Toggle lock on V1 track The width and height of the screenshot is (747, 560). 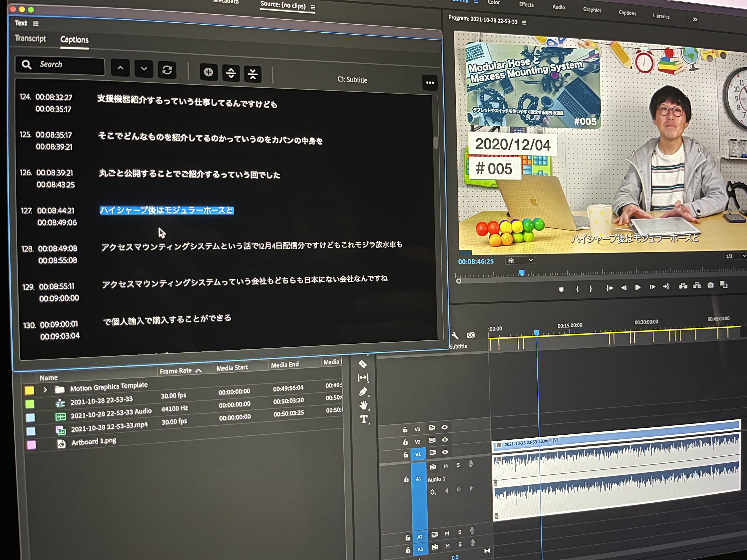point(406,455)
